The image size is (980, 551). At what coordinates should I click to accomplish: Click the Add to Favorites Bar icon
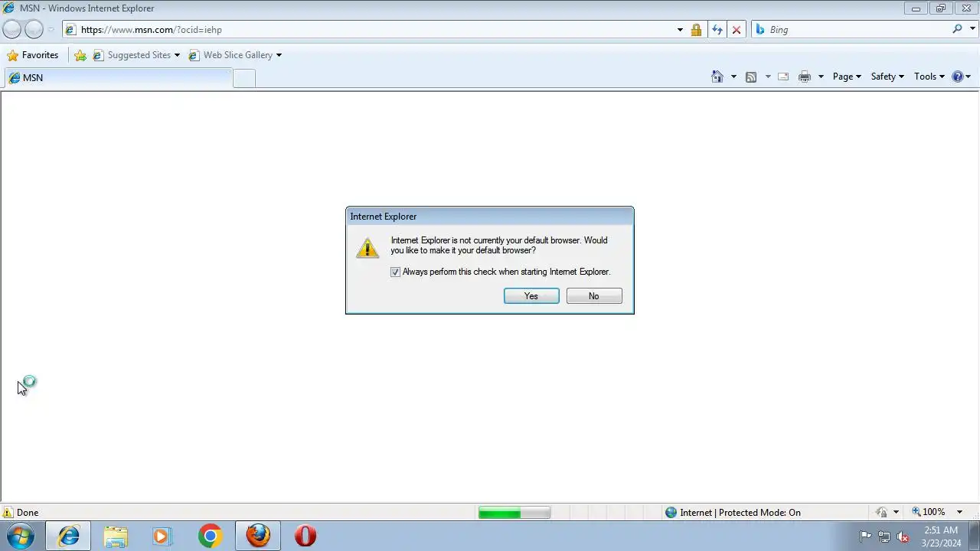[x=80, y=55]
